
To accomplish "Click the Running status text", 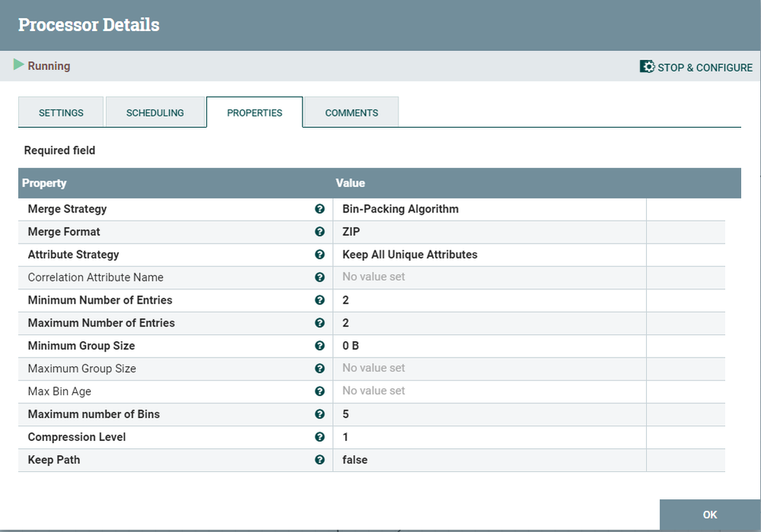I will point(49,66).
